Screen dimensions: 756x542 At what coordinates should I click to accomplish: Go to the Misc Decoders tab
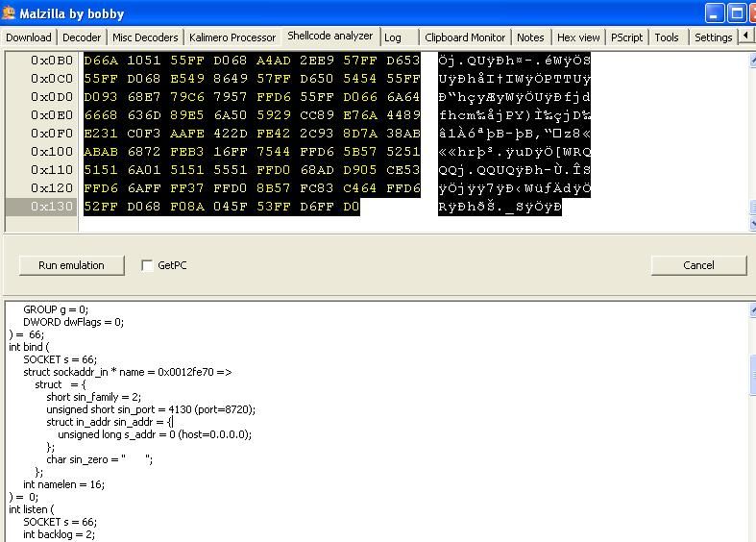tap(145, 37)
